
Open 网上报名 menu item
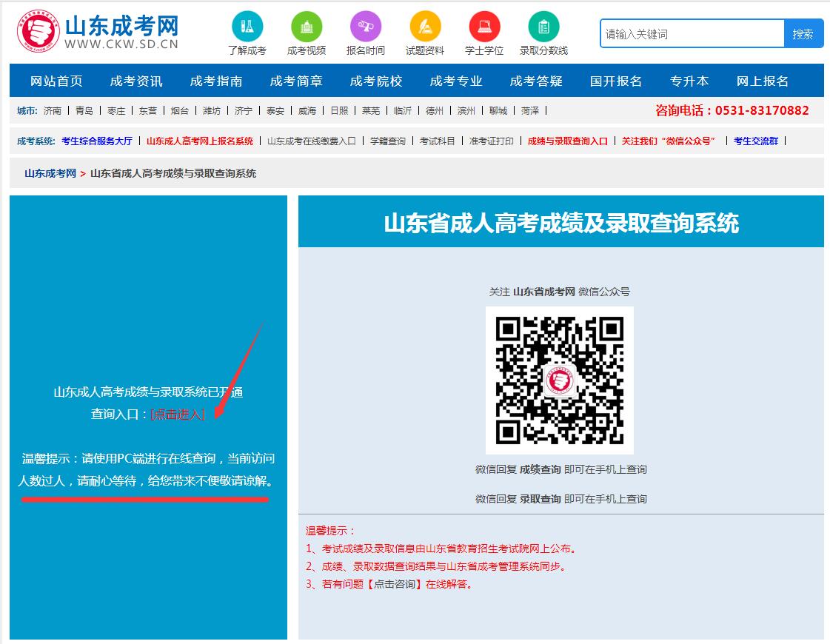coord(762,81)
